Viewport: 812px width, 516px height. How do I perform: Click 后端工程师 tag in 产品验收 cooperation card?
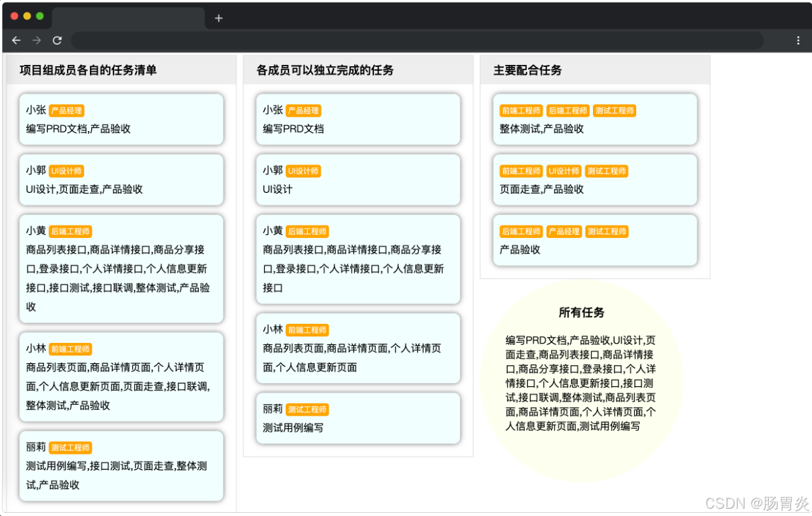[521, 231]
